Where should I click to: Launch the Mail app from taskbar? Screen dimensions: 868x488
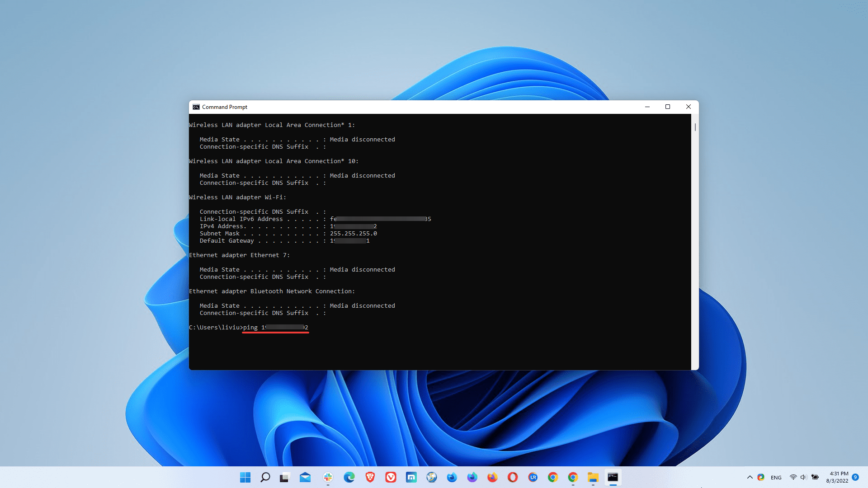pyautogui.click(x=305, y=477)
